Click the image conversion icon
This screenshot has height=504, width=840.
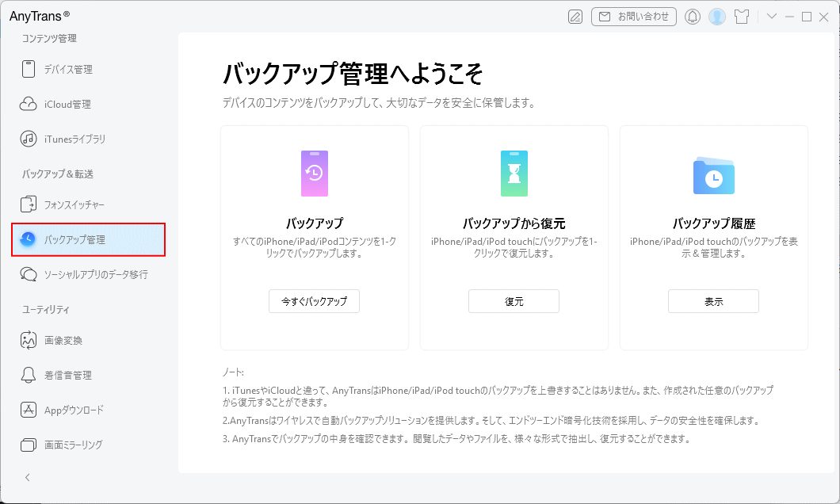(x=29, y=340)
